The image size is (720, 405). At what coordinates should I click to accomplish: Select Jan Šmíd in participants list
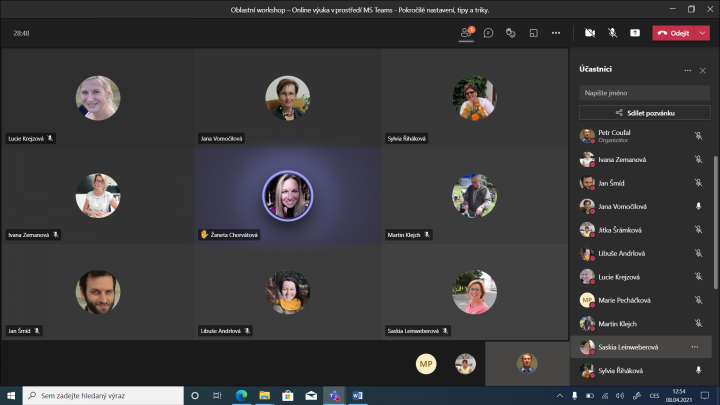click(x=641, y=183)
